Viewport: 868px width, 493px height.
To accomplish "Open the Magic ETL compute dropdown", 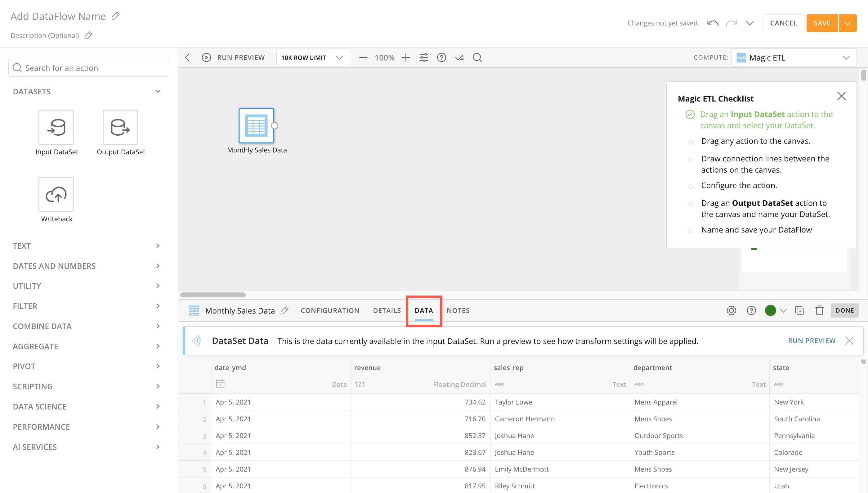I will (794, 57).
